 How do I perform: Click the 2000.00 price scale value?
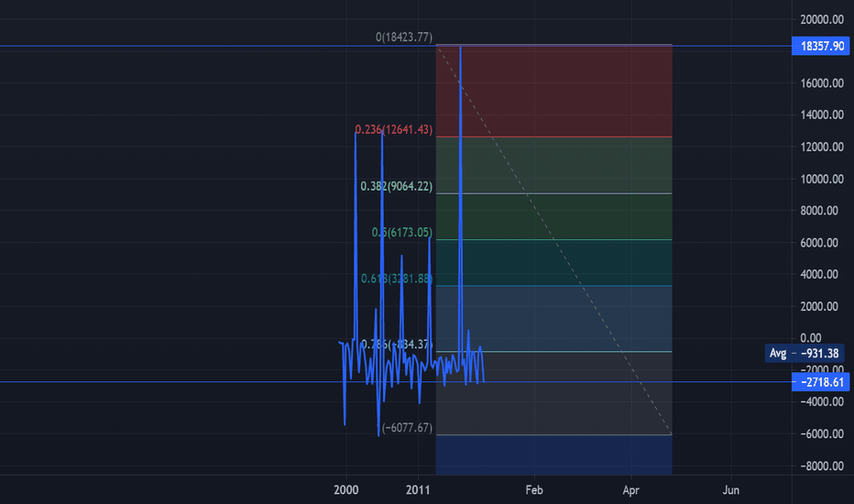(819, 307)
